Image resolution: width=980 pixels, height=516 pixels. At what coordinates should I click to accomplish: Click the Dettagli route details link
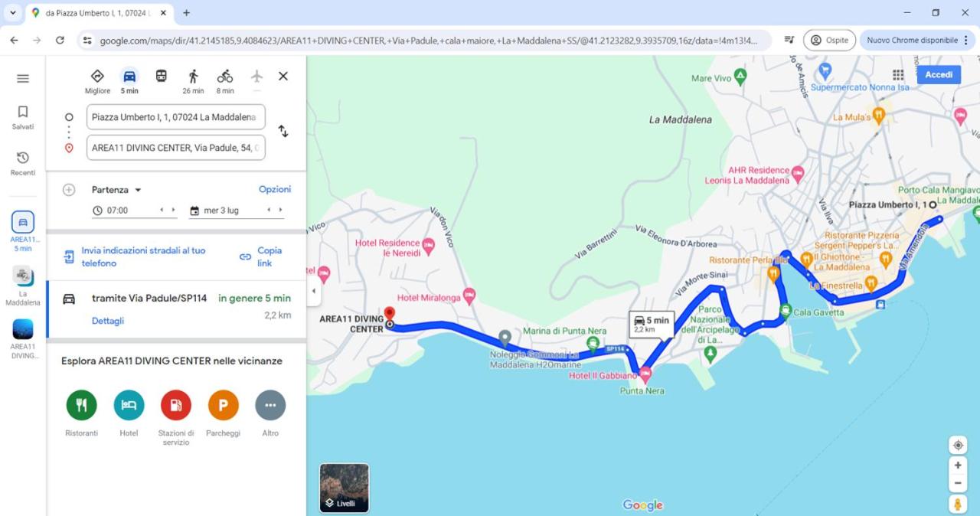[108, 321]
